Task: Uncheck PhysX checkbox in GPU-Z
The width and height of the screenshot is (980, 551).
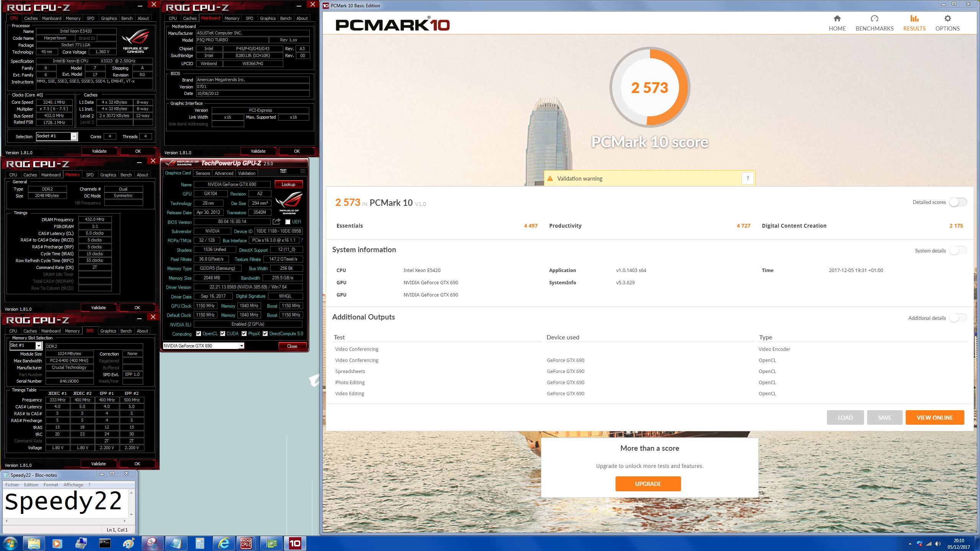Action: tap(244, 334)
